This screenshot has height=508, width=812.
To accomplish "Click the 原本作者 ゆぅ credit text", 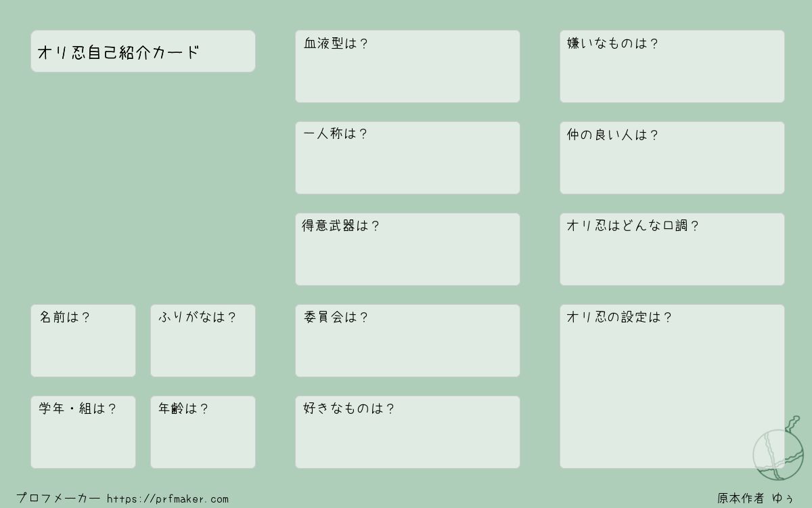I will pyautogui.click(x=756, y=499).
